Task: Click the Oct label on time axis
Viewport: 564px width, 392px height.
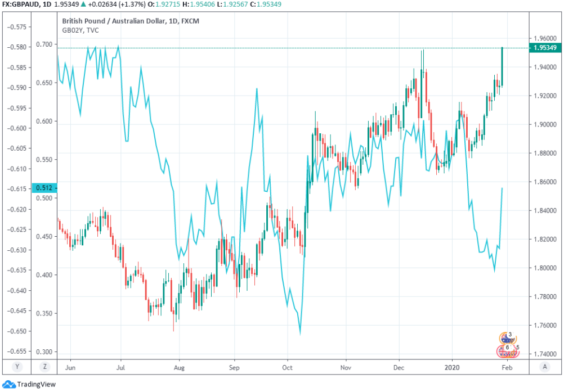Action: tap(288, 368)
